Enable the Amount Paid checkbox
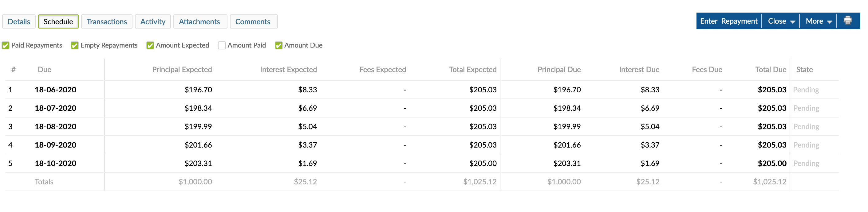 222,45
